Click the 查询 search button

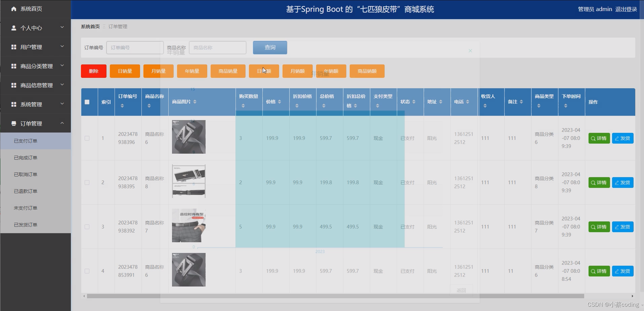click(270, 48)
